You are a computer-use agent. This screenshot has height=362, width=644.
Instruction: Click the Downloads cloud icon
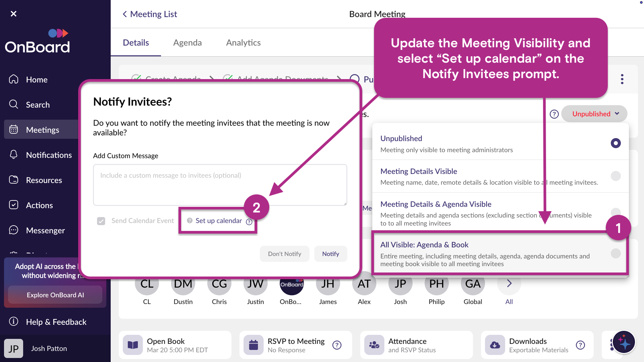(495, 345)
